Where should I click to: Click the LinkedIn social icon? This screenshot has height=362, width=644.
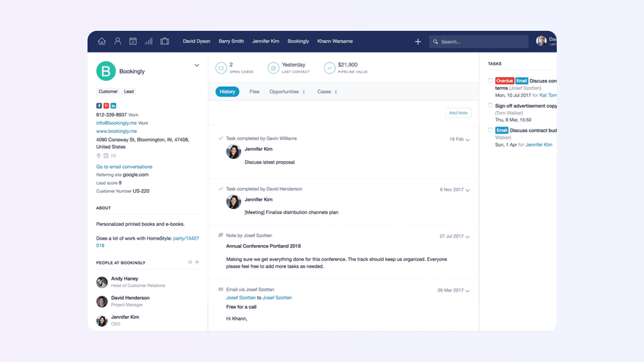[113, 106]
